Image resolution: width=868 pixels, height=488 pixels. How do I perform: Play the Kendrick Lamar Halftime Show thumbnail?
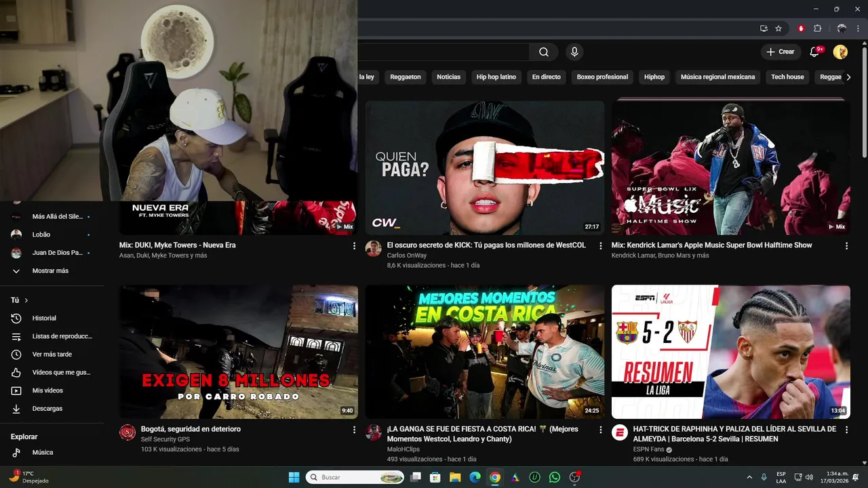731,168
